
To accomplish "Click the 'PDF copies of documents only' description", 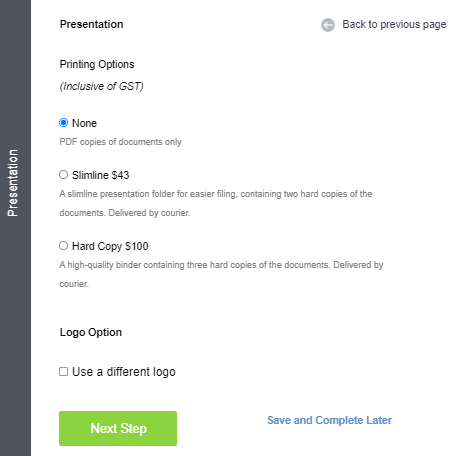I will pyautogui.click(x=120, y=142).
